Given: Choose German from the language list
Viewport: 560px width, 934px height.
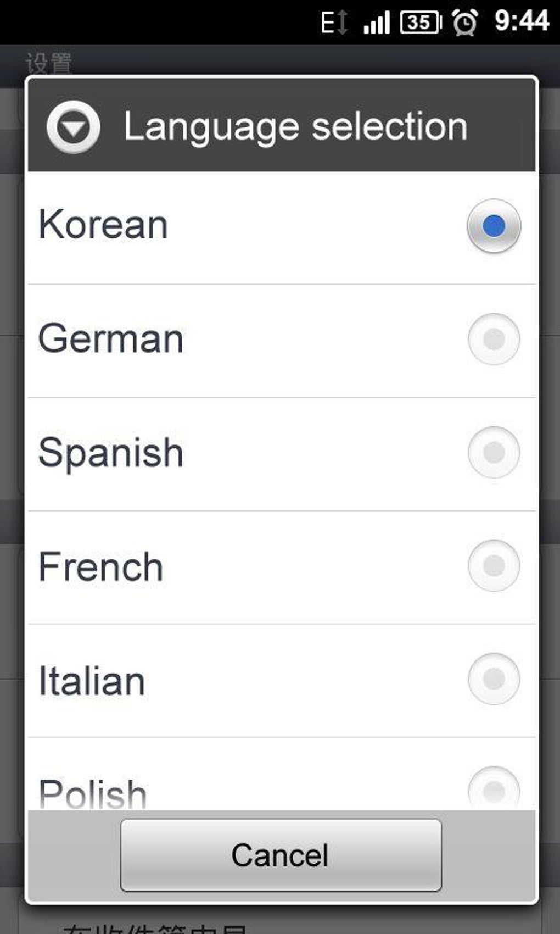Looking at the screenshot, I should [111, 338].
